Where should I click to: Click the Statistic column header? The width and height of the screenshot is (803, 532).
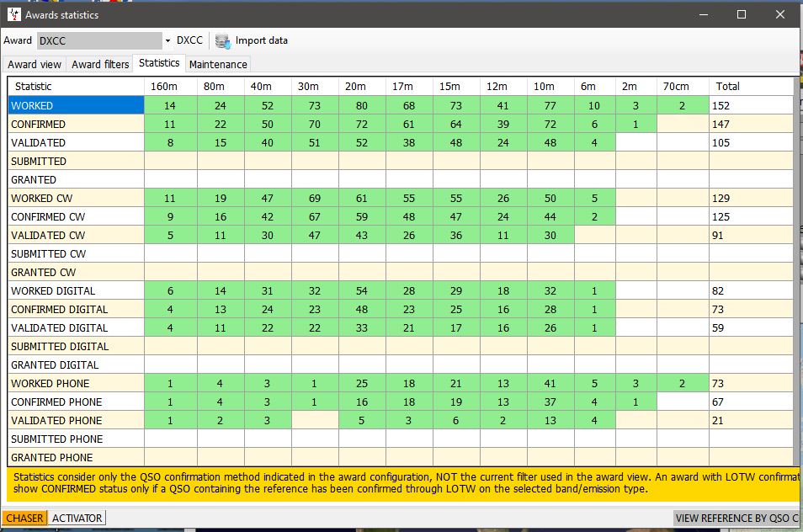click(77, 87)
